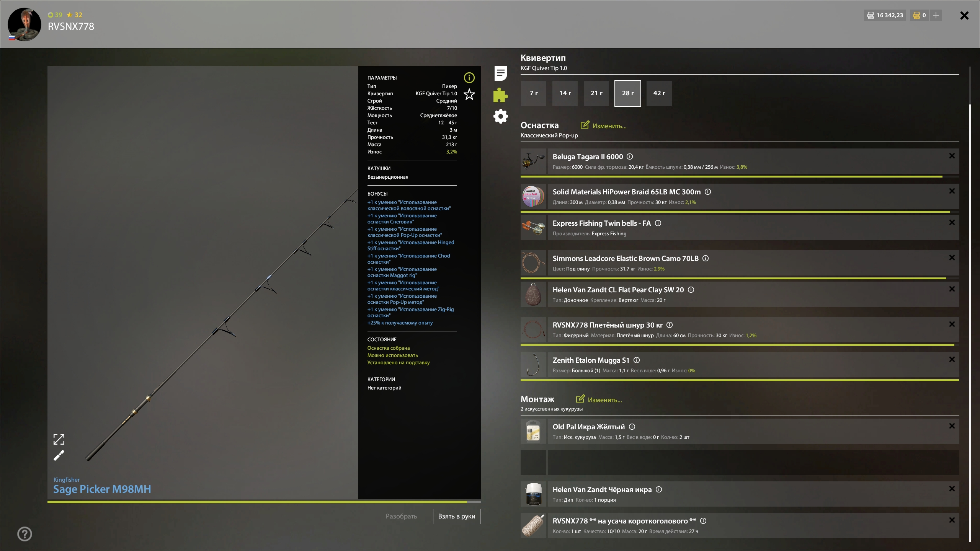Show info for Beluga Tagara II 6000
The width and height of the screenshot is (980, 551).
[630, 156]
